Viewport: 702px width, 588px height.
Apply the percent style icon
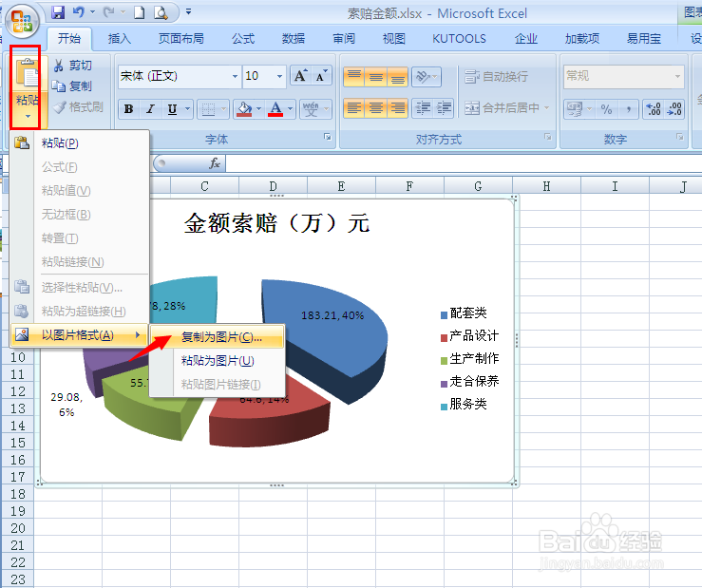[x=606, y=109]
